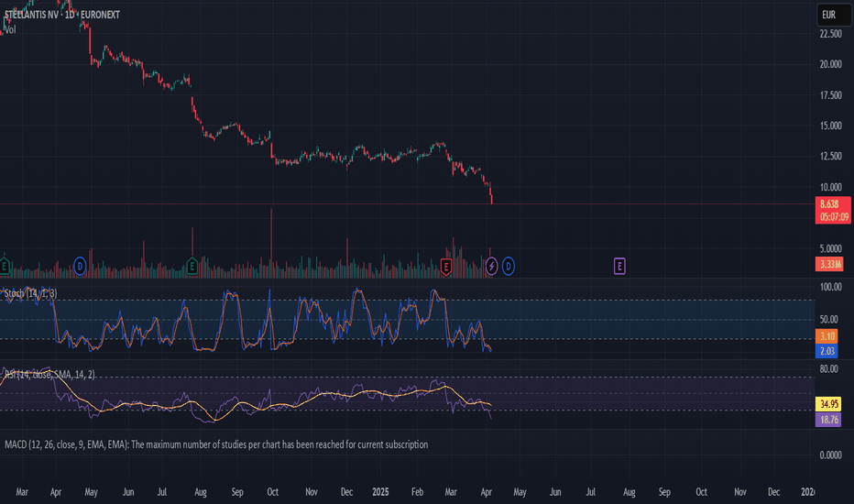Click the blue Stoch value 2.03

(x=827, y=351)
